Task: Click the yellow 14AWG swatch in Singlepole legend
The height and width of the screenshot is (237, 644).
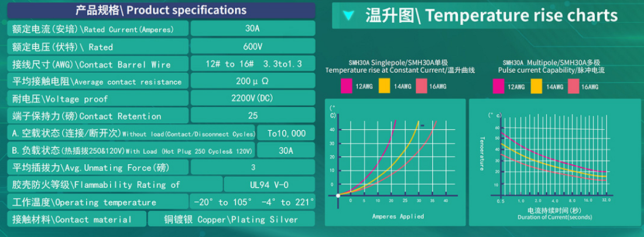Action: click(x=384, y=87)
